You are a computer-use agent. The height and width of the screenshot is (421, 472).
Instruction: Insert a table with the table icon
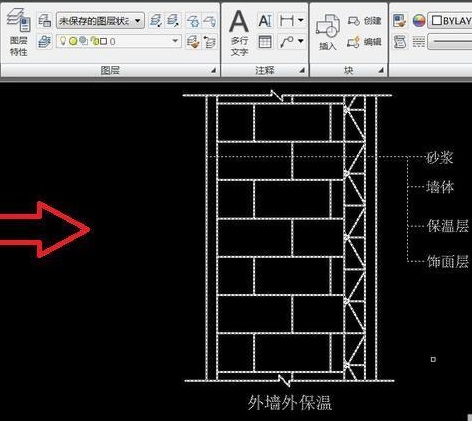(x=265, y=42)
